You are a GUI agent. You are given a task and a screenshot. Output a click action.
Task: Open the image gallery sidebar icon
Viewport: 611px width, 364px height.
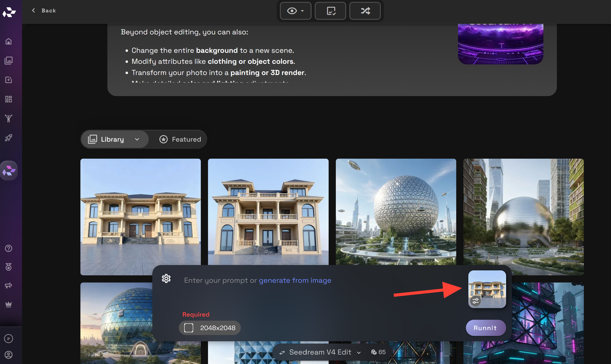pyautogui.click(x=9, y=60)
